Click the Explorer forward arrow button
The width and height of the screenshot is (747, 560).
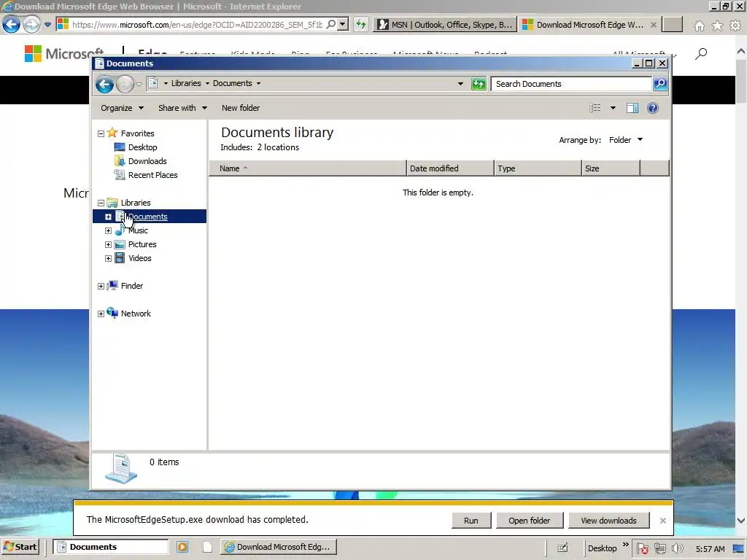125,85
